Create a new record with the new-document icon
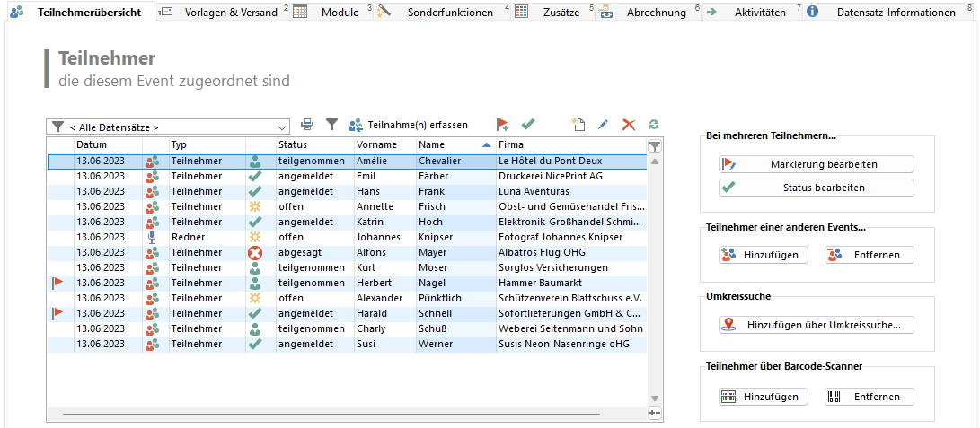The image size is (980, 428). (578, 125)
